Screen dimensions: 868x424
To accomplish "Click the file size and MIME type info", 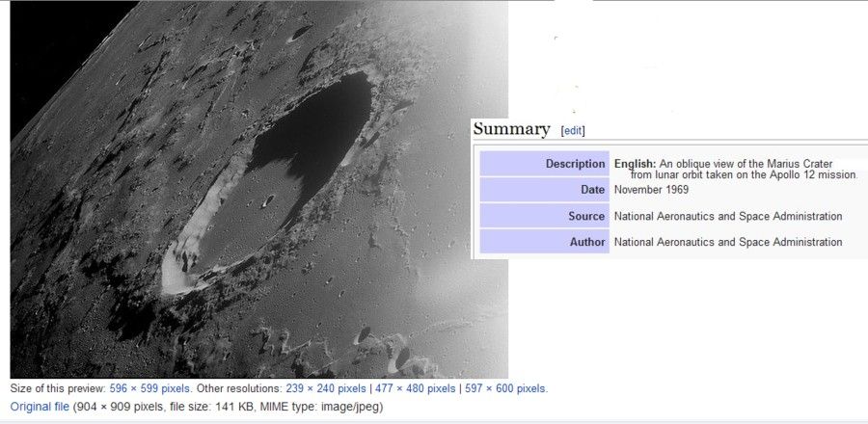I will tap(228, 407).
